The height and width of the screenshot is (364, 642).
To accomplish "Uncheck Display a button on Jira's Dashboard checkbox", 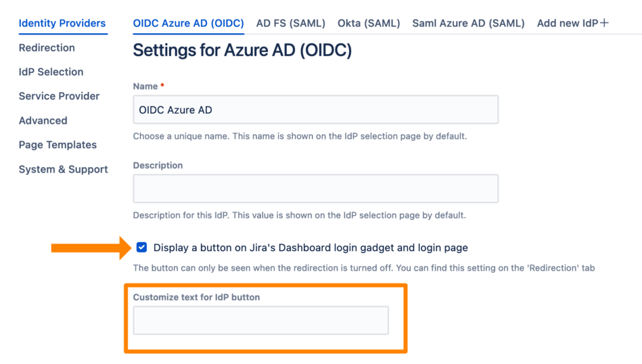I will [141, 248].
